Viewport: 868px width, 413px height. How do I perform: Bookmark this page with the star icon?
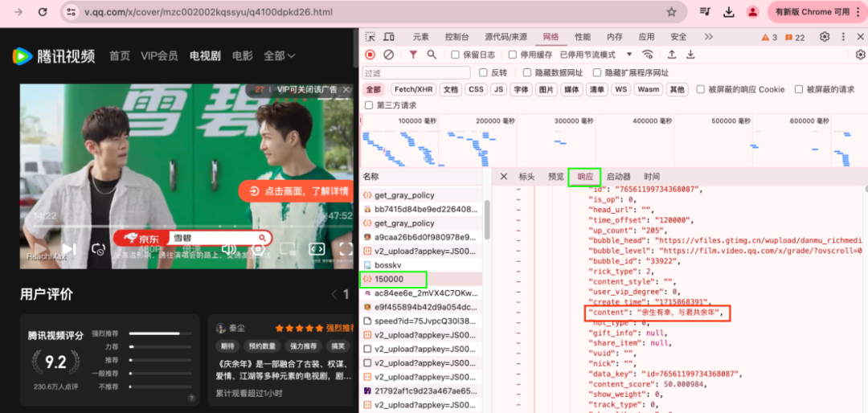click(671, 12)
